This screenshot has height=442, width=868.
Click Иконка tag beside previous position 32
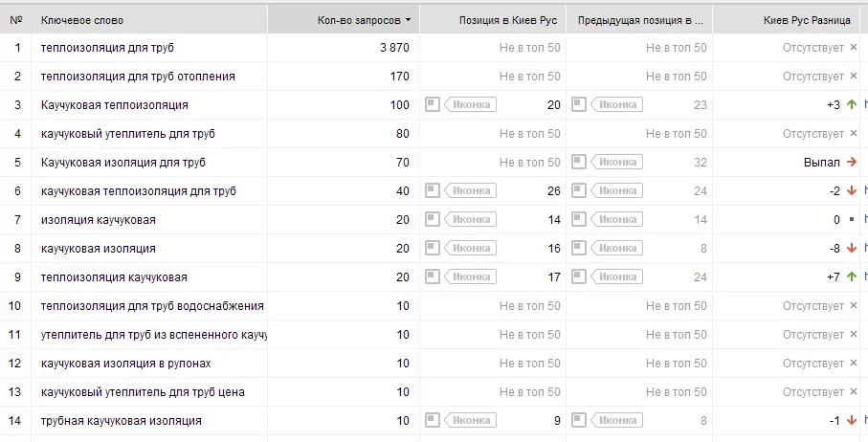[616, 162]
